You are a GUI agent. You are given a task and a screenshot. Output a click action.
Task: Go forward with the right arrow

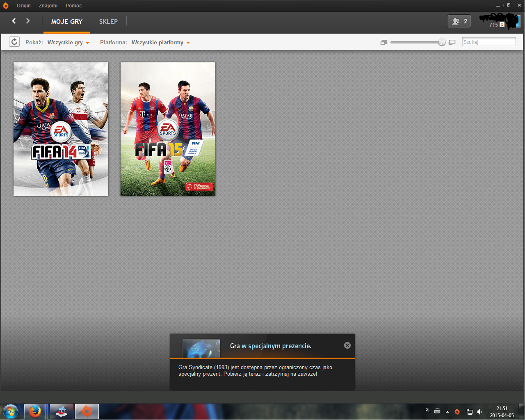pyautogui.click(x=28, y=21)
